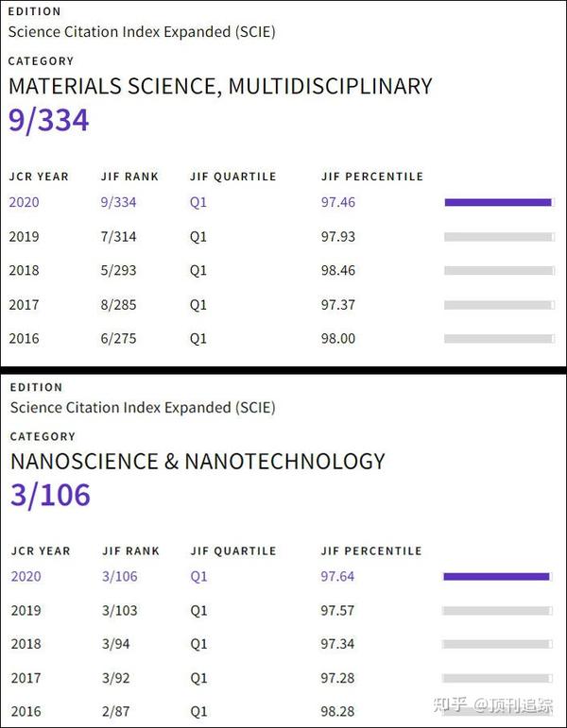Click the gray percentile bar for 97.93
This screenshot has height=728, width=567.
pyautogui.click(x=497, y=236)
